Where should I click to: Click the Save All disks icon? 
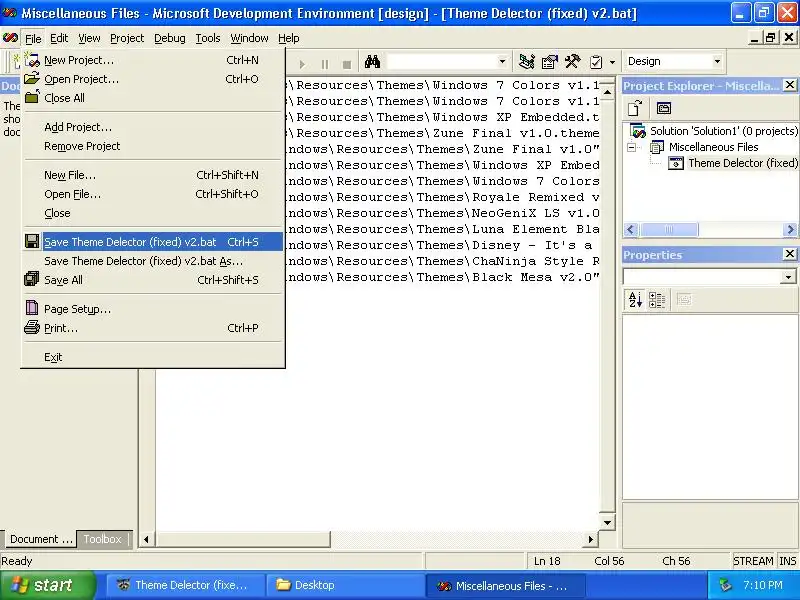click(x=32, y=279)
